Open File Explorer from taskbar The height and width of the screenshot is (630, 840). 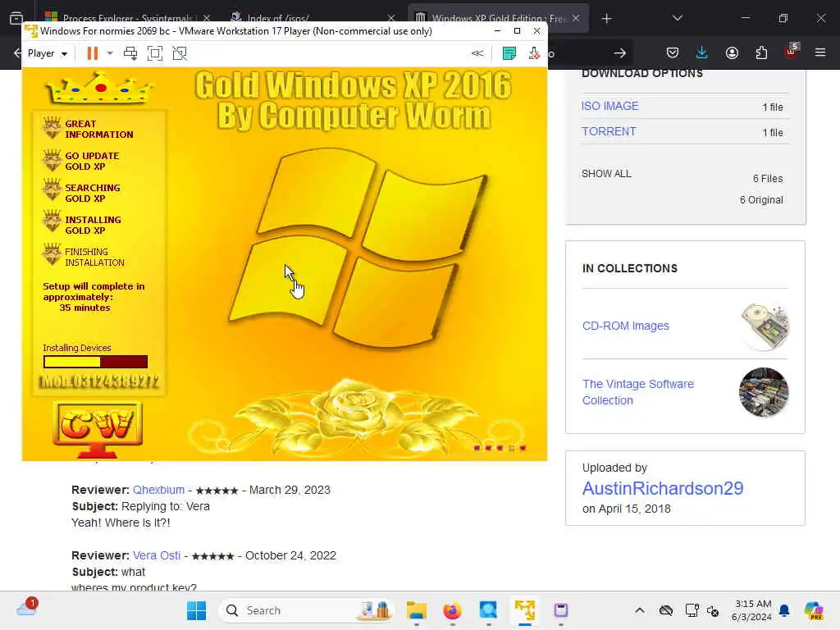pos(416,610)
